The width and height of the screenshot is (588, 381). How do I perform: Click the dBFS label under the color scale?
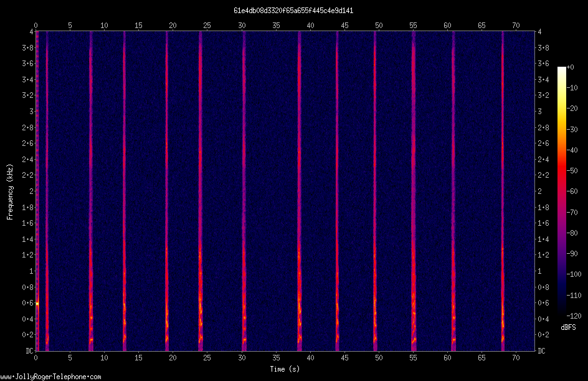pos(568,327)
